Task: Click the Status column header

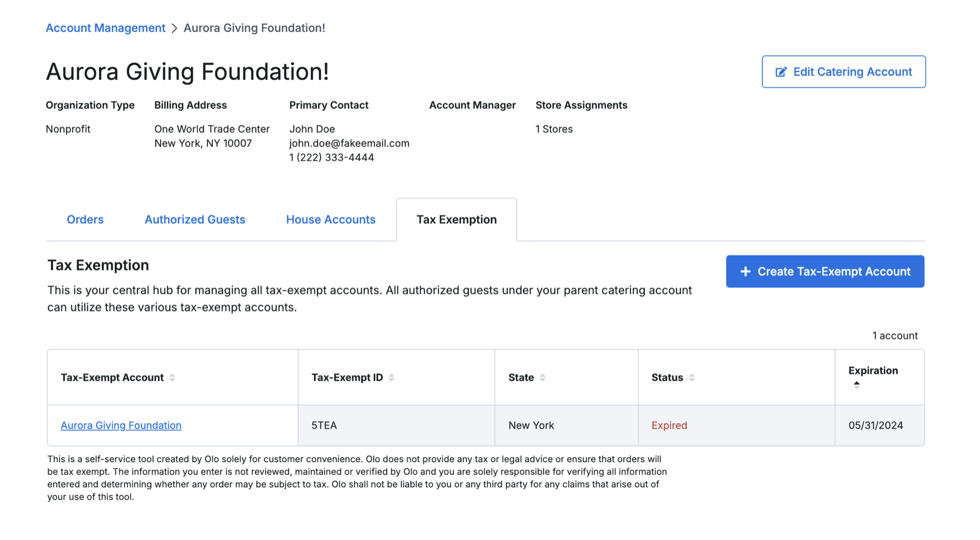Action: tap(736, 377)
